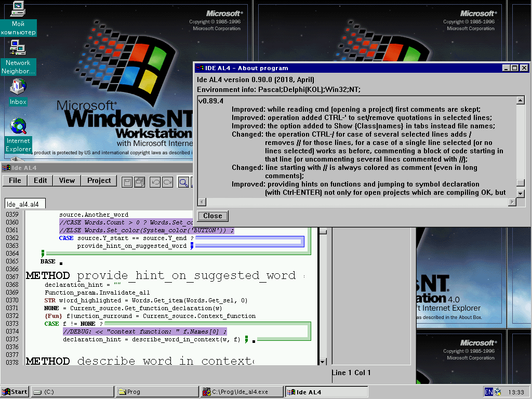This screenshot has height=399, width=532.
Task: Open the Edit menu in Ide AL4
Action: point(40,180)
